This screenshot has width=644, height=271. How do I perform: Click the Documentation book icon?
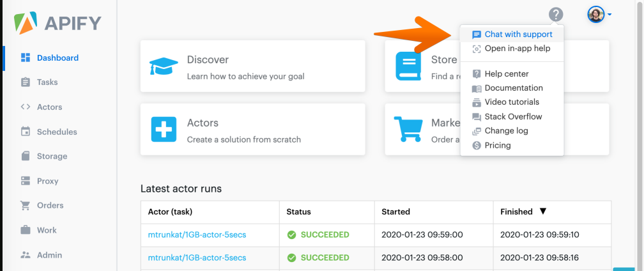[477, 88]
